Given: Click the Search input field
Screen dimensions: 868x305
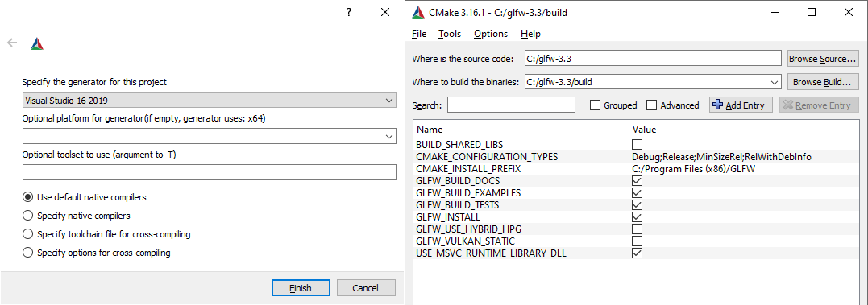Looking at the screenshot, I should coord(512,105).
